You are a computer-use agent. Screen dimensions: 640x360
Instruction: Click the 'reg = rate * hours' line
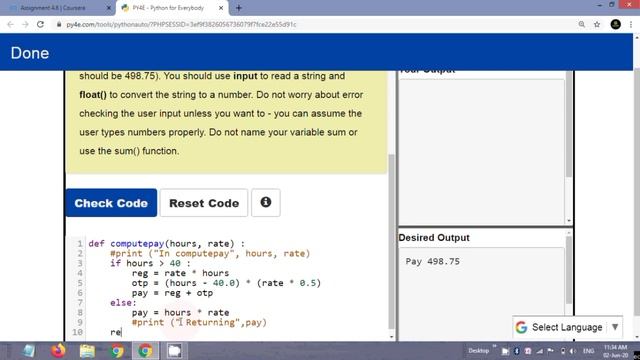(180, 273)
